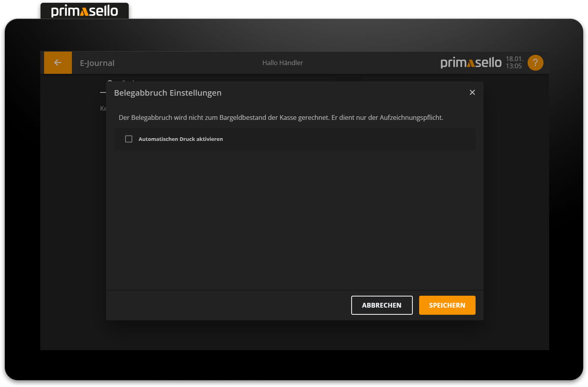The width and height of the screenshot is (588, 387).
Task: Click the date and time display 18.01. 13:05
Action: point(514,62)
